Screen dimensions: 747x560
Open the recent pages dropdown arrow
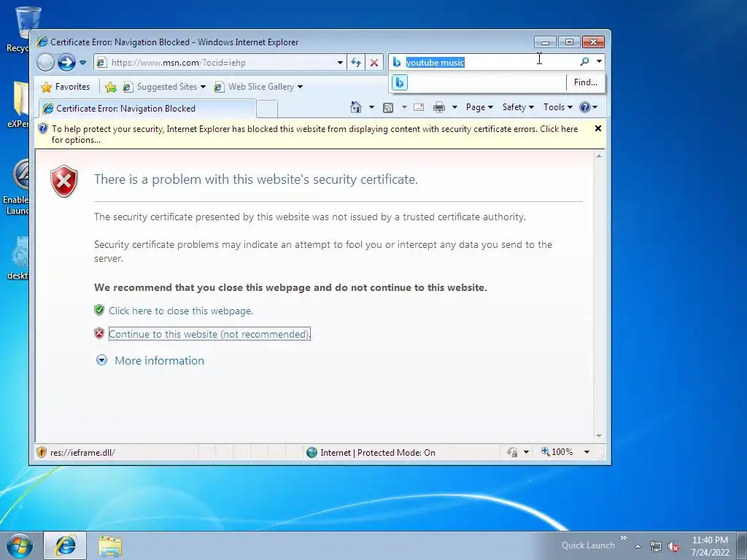click(82, 63)
